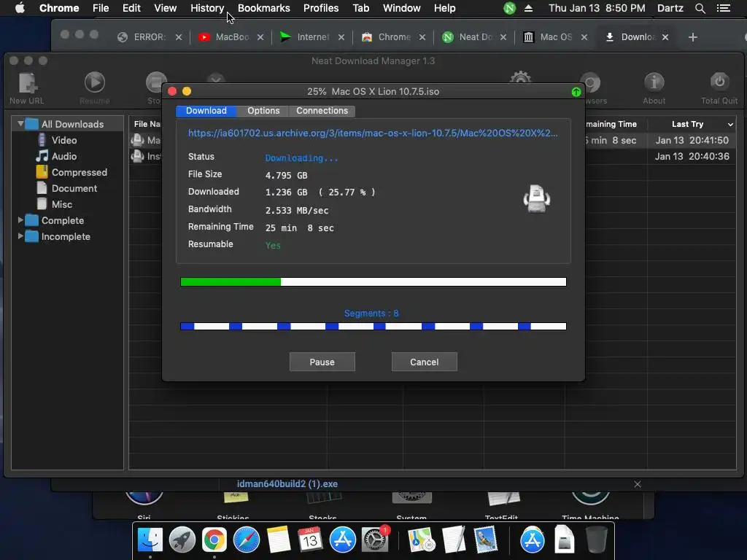747x560 pixels.
Task: Cancel the Mac OS X Lion download
Action: 425,362
